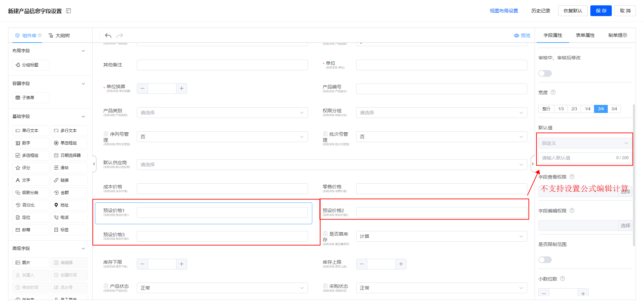Toggle 审核中、审核后修改 switch

click(545, 73)
